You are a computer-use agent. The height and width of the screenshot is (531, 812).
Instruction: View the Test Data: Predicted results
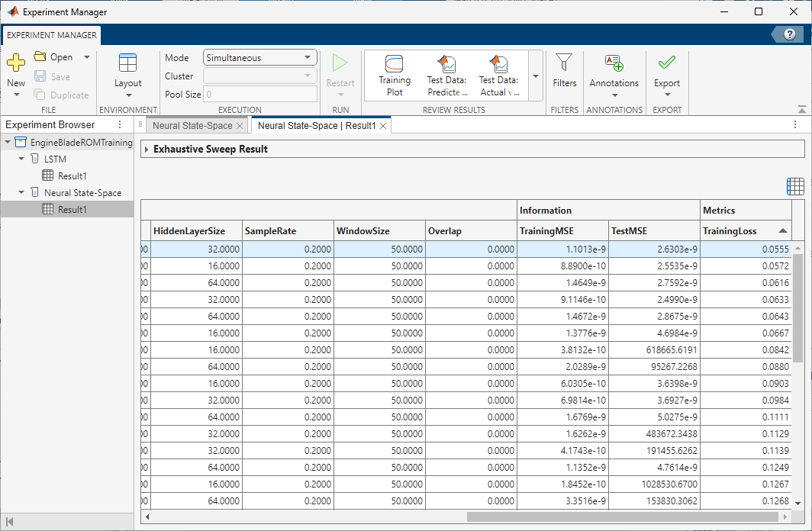coord(446,74)
